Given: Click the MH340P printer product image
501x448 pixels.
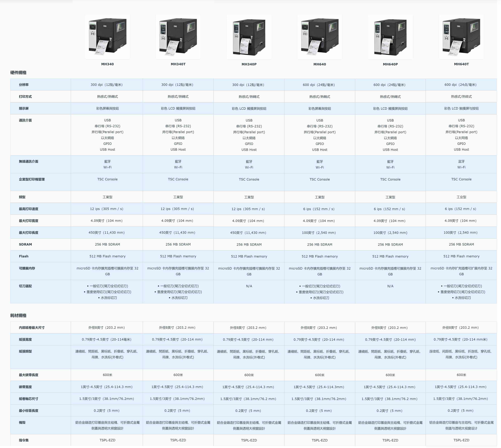Looking at the screenshot, I should (x=249, y=36).
